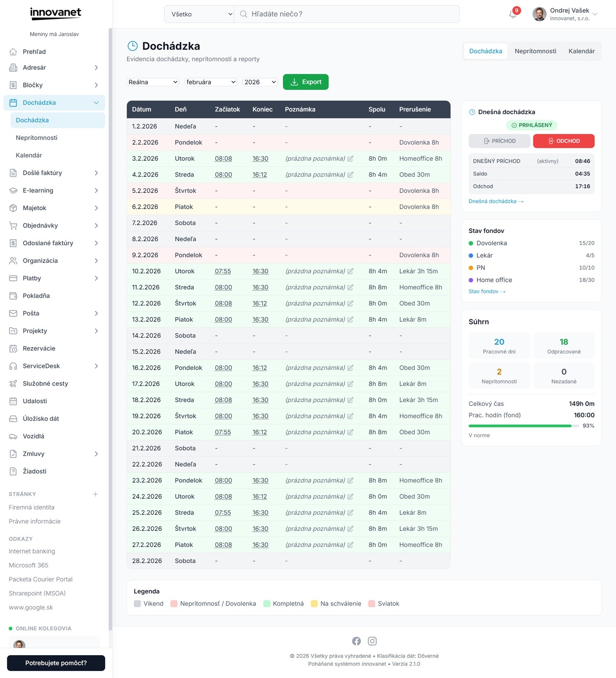This screenshot has width=616, height=678.
Task: Click the Organizácia people icon
Action: (x=13, y=261)
